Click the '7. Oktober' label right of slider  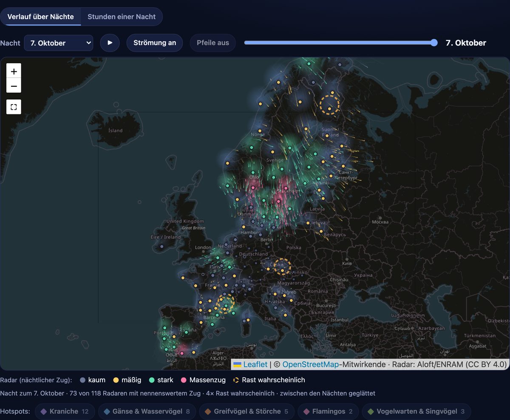[466, 43]
